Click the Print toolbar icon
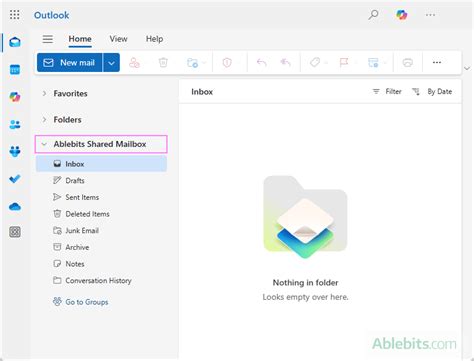 click(x=408, y=62)
